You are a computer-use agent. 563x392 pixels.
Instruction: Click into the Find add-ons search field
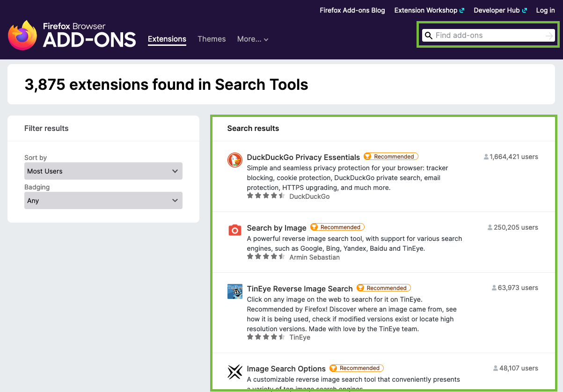487,36
